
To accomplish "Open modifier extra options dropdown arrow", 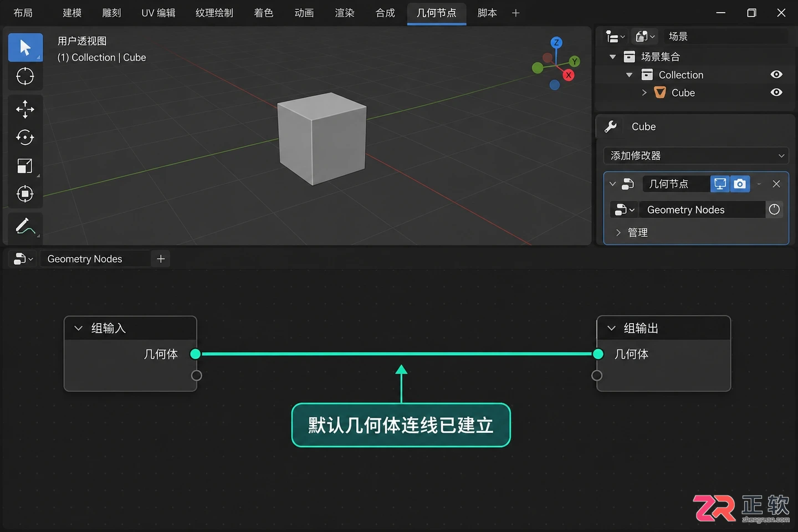I will click(759, 184).
